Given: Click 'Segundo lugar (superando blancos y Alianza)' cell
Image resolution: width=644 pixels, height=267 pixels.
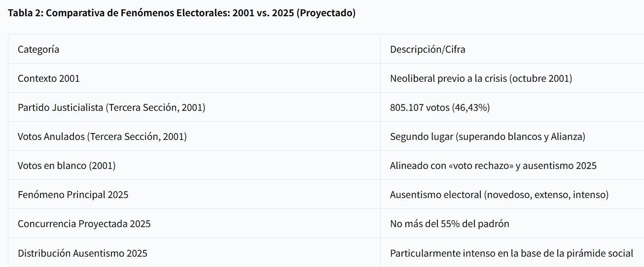Looking at the screenshot, I should (x=512, y=136).
